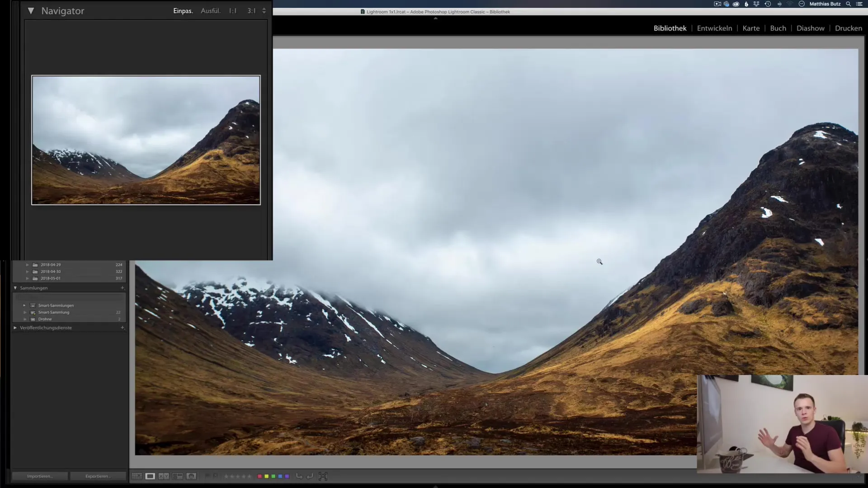Select Ausfül. zoom level in Navigator
Screen dimensions: 868x488
tap(211, 11)
